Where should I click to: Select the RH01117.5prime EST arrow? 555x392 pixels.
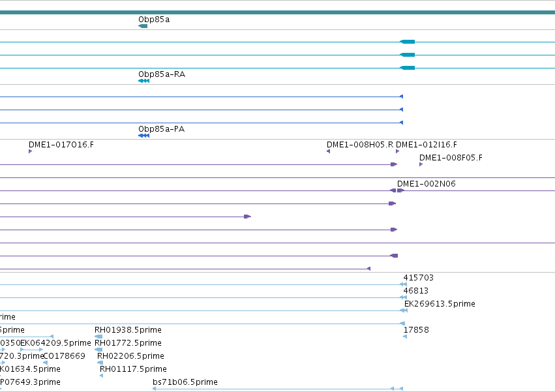[101, 376]
